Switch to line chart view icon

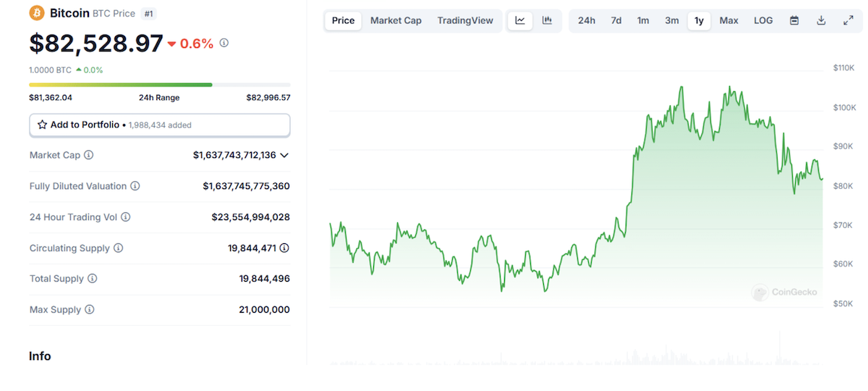click(520, 20)
